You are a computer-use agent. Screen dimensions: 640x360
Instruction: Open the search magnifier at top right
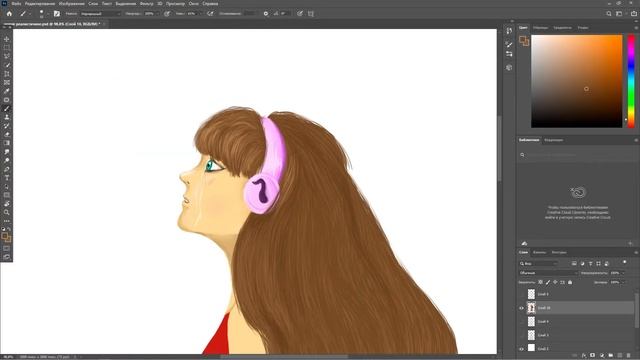(609, 13)
